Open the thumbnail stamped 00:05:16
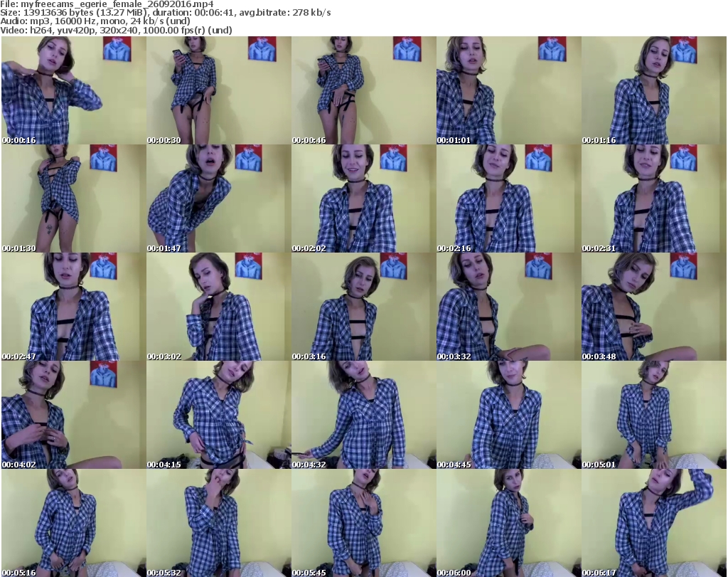This screenshot has height=577, width=728. pyautogui.click(x=74, y=523)
